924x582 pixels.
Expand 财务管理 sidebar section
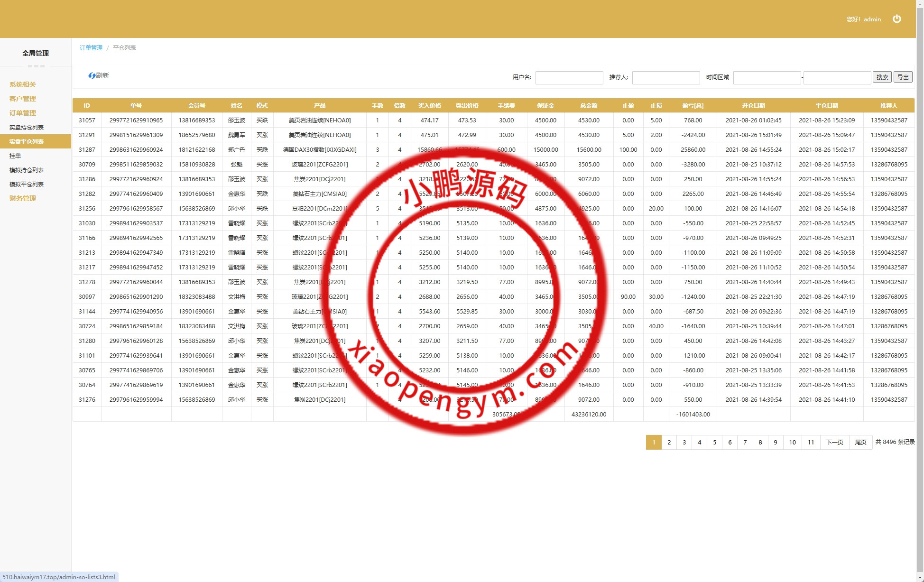click(x=23, y=198)
